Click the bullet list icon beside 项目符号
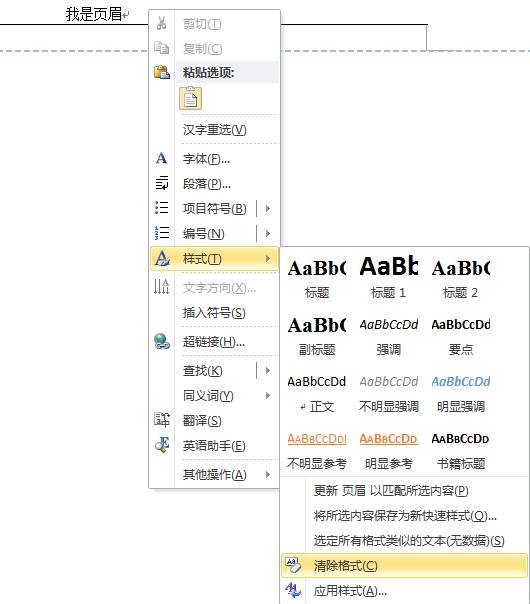The height and width of the screenshot is (604, 530). [x=161, y=208]
